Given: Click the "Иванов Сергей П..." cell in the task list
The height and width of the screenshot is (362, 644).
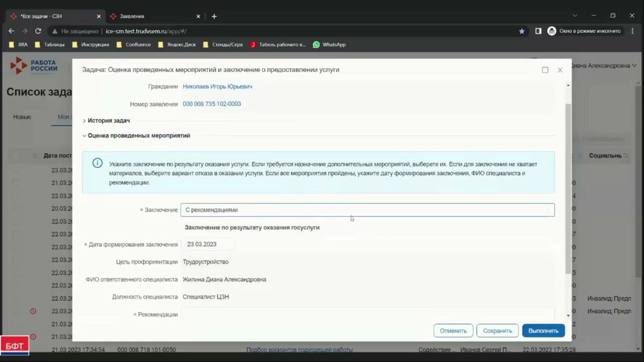Looking at the screenshot, I should (x=485, y=349).
